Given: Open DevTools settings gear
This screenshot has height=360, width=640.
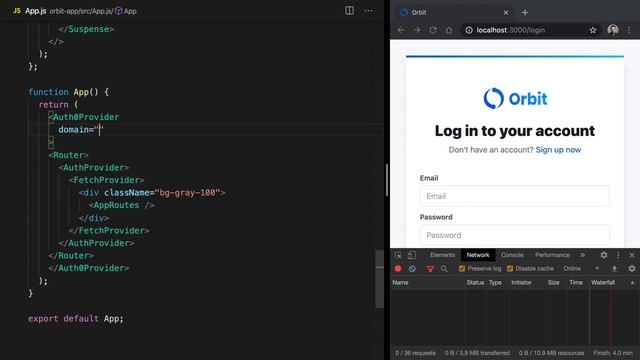Looking at the screenshot, I should [x=604, y=255].
